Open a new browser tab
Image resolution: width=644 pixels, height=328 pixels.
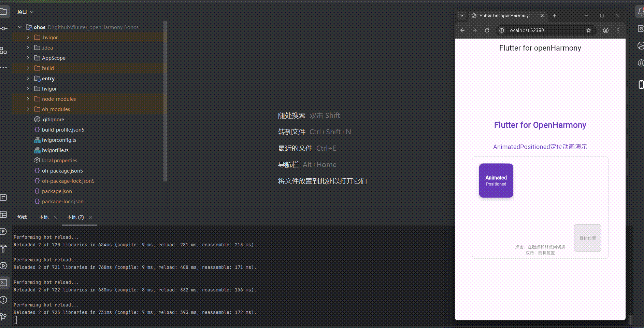pyautogui.click(x=555, y=16)
